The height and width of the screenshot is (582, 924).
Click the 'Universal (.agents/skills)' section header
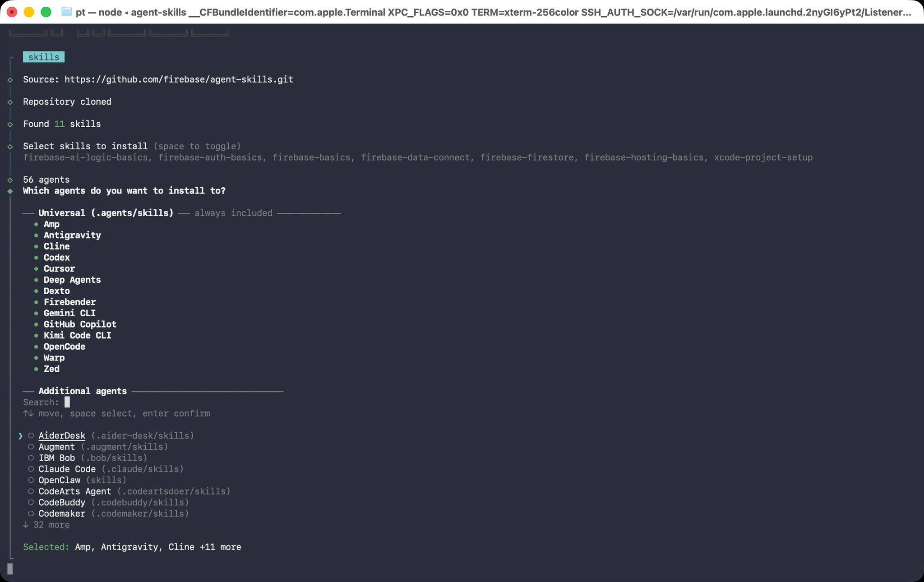106,213
